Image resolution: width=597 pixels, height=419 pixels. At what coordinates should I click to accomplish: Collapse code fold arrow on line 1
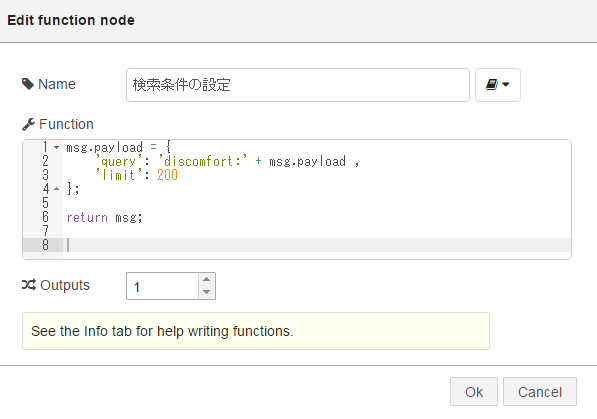click(56, 147)
